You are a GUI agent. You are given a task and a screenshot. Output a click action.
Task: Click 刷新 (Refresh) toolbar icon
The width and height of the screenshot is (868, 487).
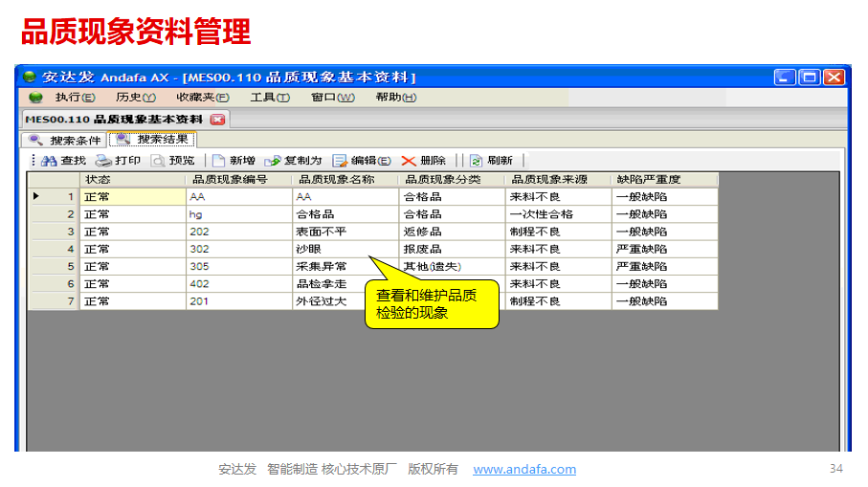(476, 161)
